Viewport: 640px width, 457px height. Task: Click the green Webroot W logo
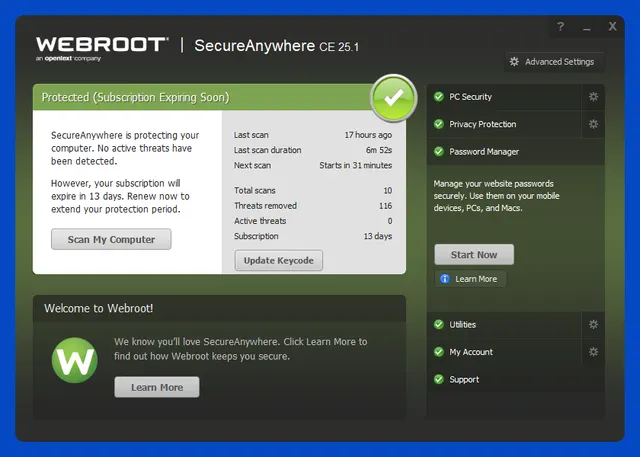tap(75, 360)
